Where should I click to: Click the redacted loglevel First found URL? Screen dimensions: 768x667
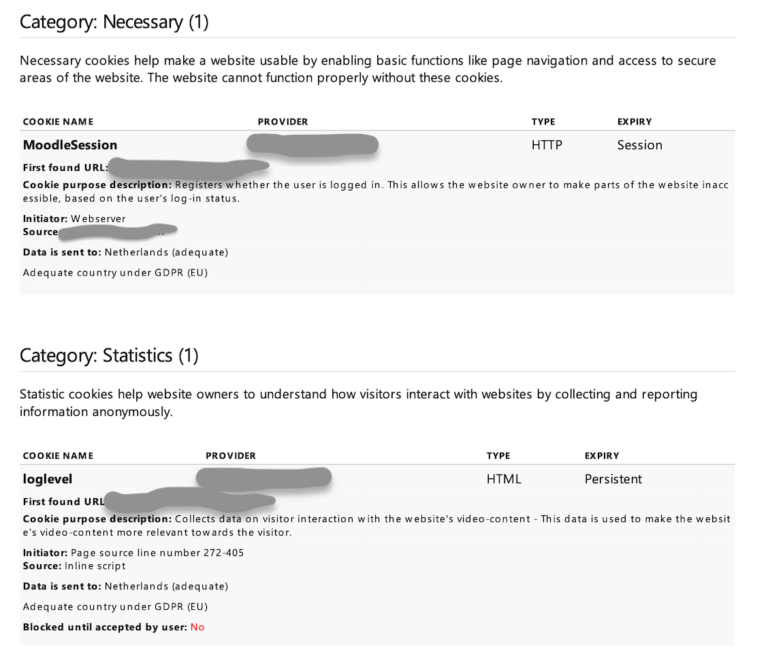coord(190,500)
